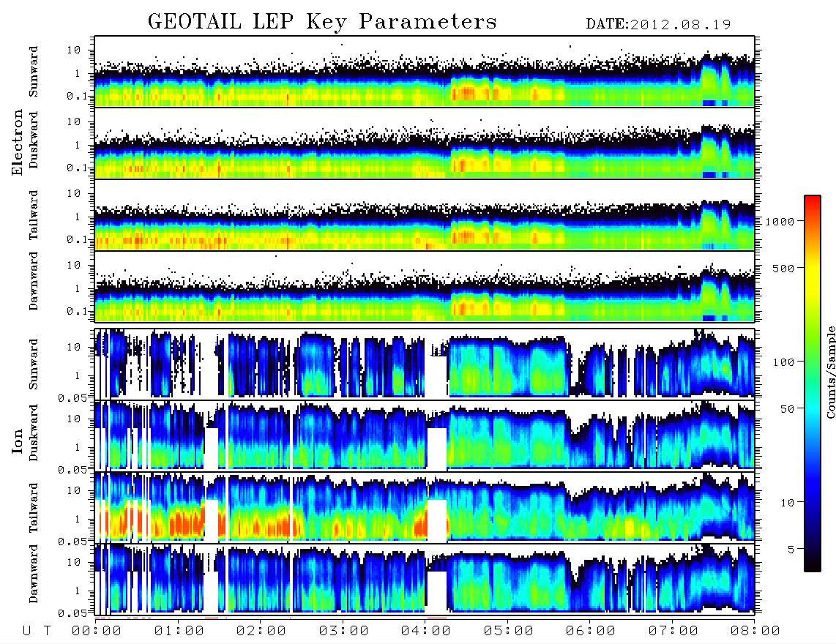Click the 05:00 time tick label
The height and width of the screenshot is (644, 836).
point(509,632)
